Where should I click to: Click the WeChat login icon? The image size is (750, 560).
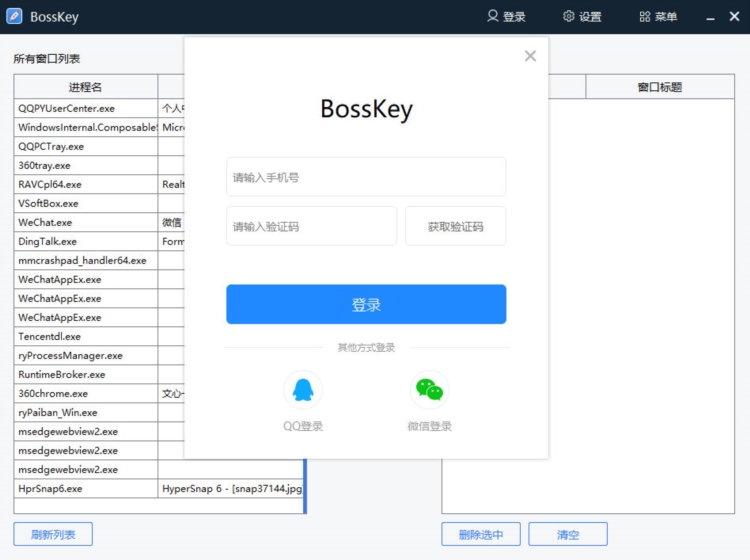(x=429, y=390)
